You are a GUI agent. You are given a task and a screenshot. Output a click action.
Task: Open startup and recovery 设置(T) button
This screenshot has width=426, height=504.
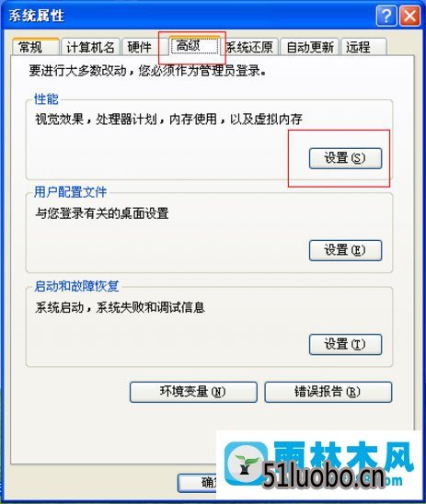(346, 344)
